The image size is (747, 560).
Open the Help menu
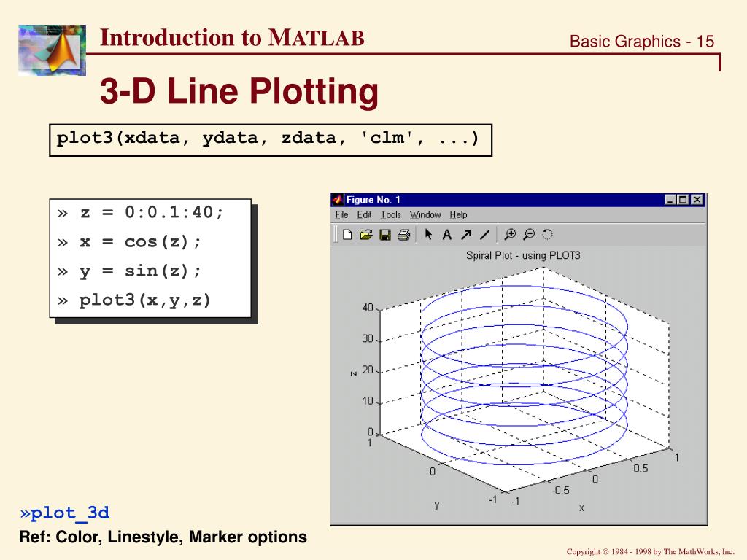[458, 215]
